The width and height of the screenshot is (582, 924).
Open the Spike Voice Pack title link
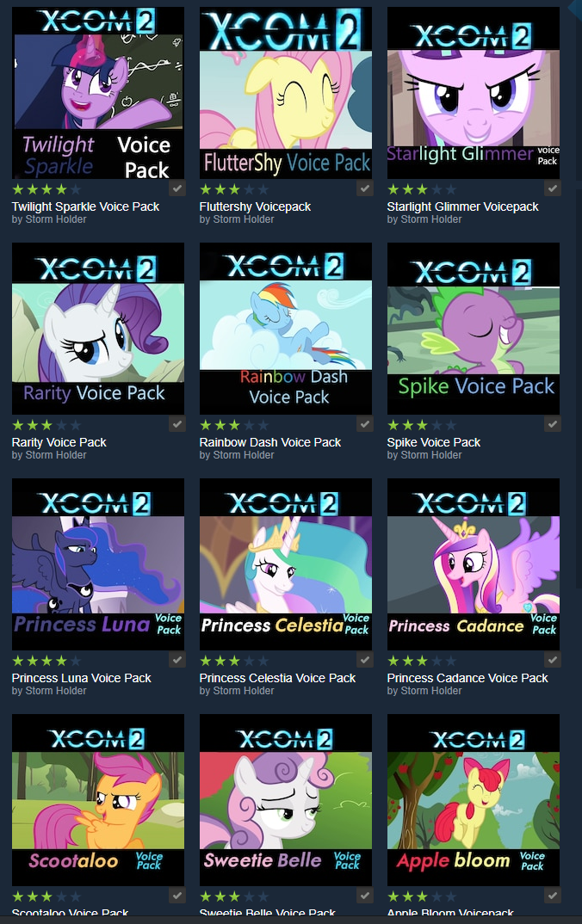[x=433, y=442]
